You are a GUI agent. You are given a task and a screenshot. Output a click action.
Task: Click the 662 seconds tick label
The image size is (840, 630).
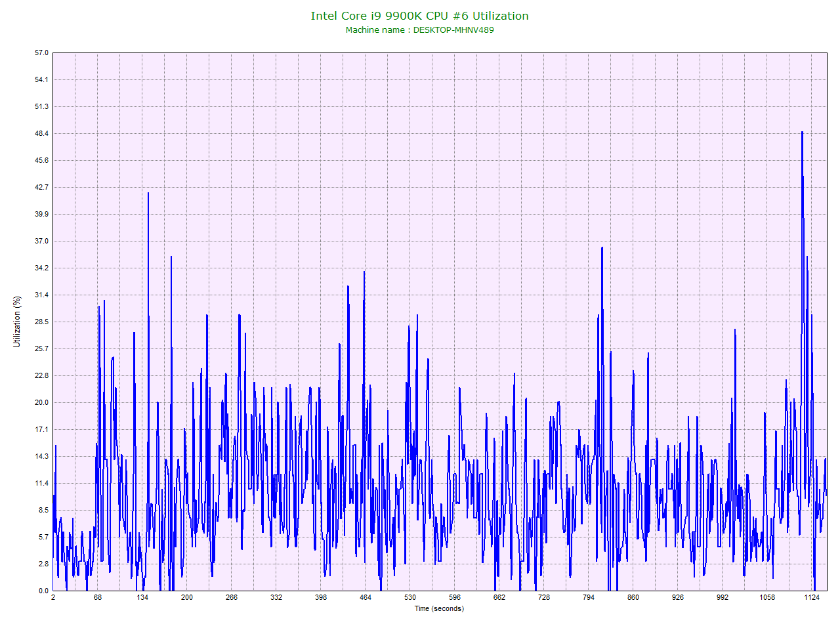pyautogui.click(x=499, y=597)
